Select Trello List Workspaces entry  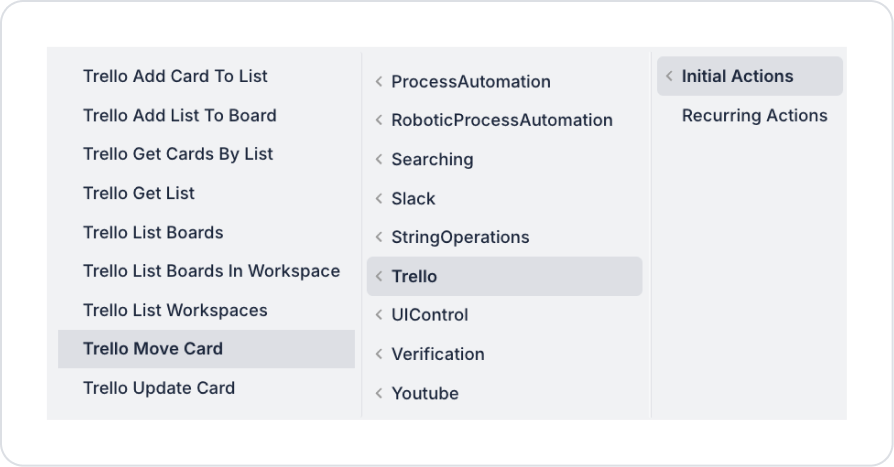coord(175,310)
